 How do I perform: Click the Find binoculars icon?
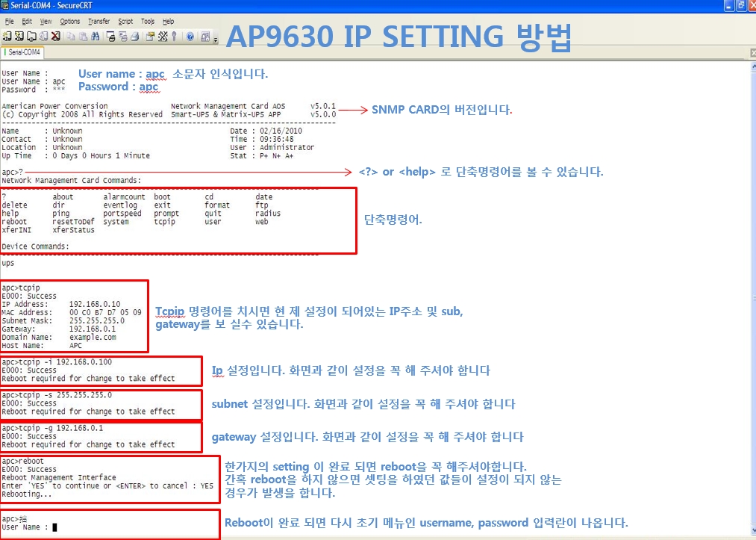[96, 36]
